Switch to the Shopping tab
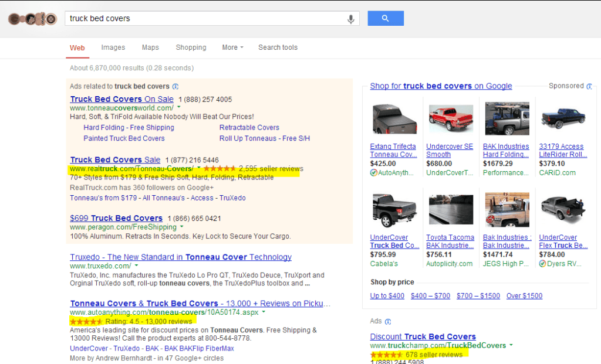Image resolution: width=601 pixels, height=364 pixels. coord(191,47)
